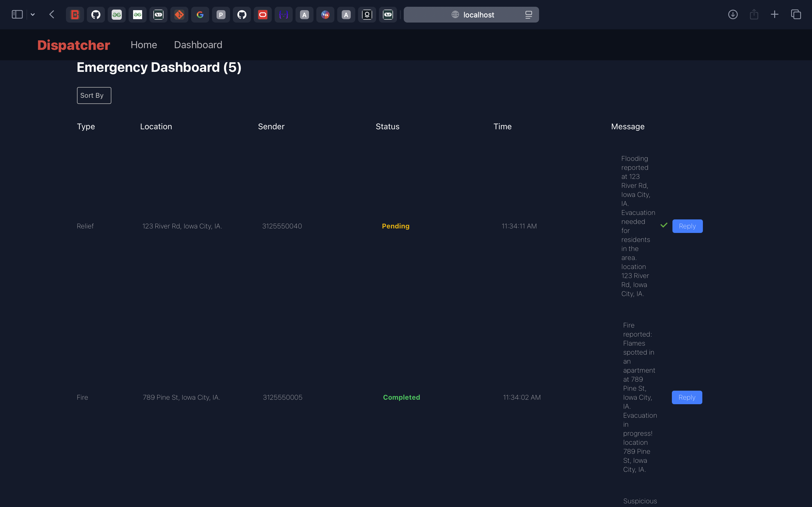Screen dimensions: 812x507
Task: Go back with the back arrow
Action: click(x=52, y=14)
